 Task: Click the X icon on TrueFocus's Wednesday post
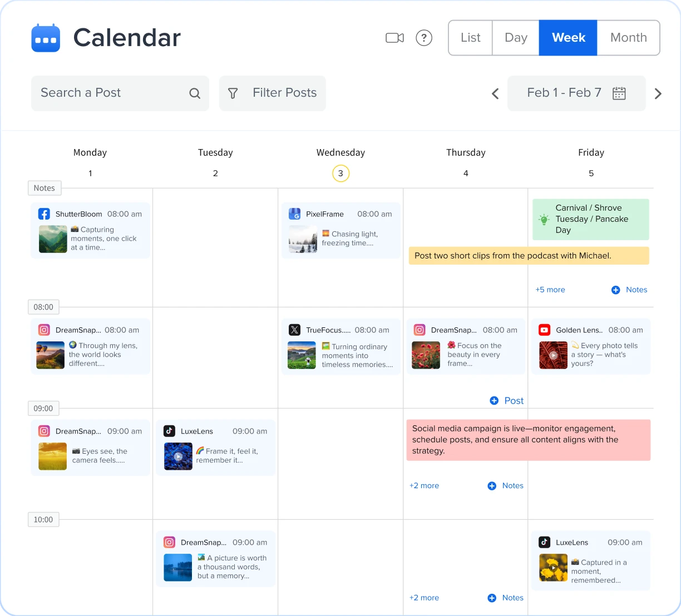tap(294, 330)
